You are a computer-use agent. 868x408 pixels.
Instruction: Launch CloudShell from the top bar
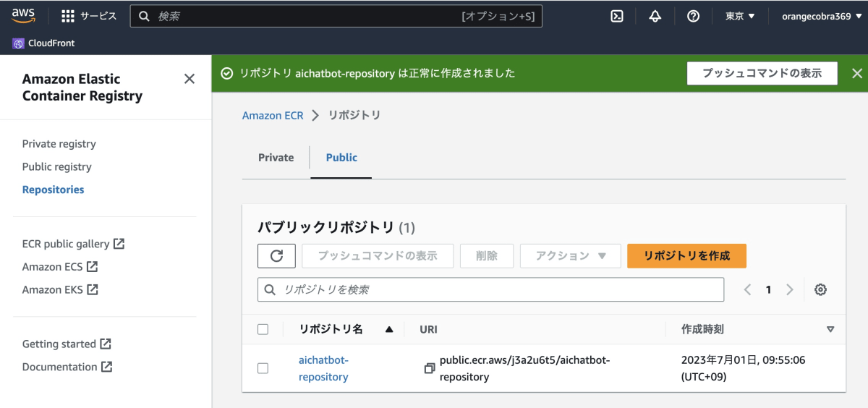tap(617, 16)
